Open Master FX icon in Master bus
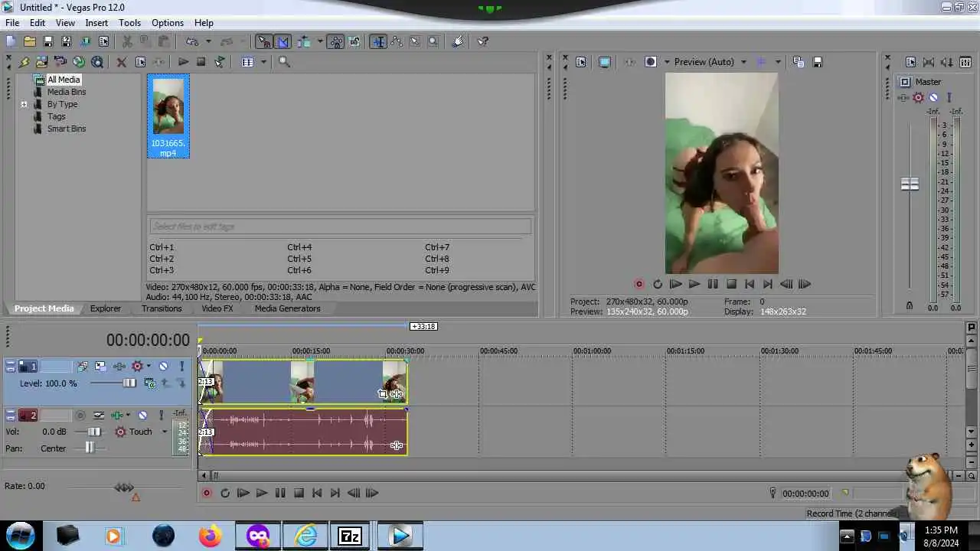This screenshot has height=551, width=980. tap(918, 97)
